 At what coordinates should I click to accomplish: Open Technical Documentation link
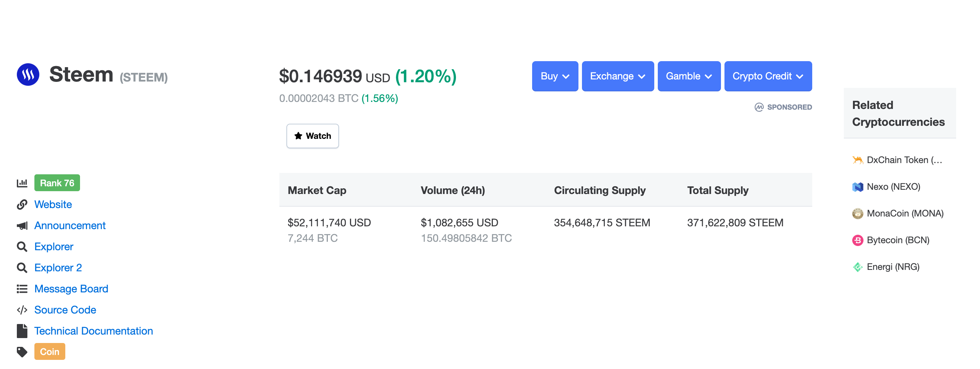click(x=93, y=331)
